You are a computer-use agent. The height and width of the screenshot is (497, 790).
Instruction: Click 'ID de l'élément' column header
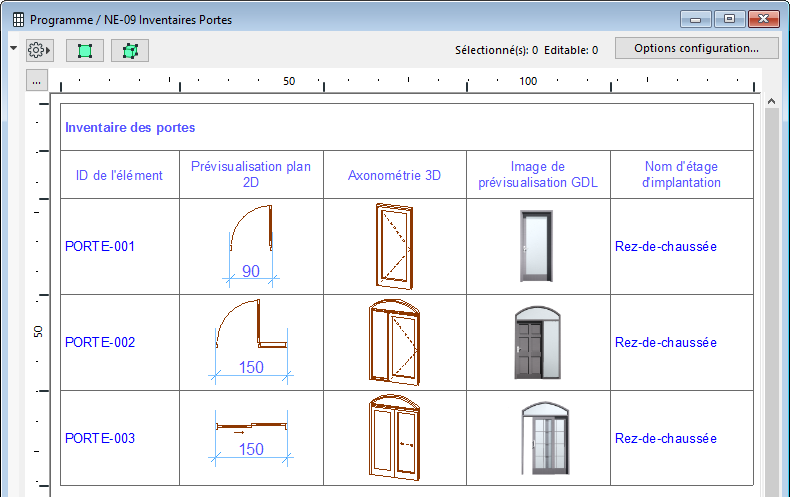tap(119, 175)
